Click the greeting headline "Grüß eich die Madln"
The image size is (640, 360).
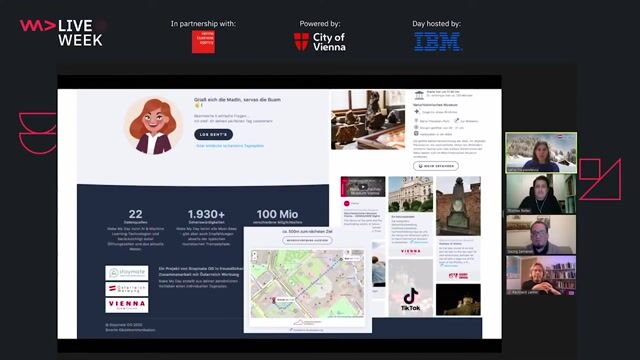pyautogui.click(x=237, y=100)
